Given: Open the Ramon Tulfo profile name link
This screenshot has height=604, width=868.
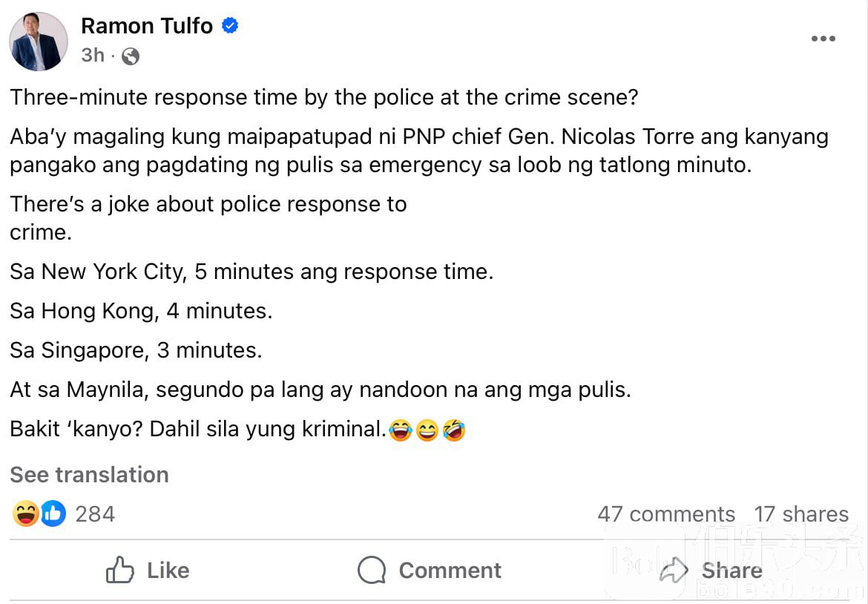Looking at the screenshot, I should [147, 26].
